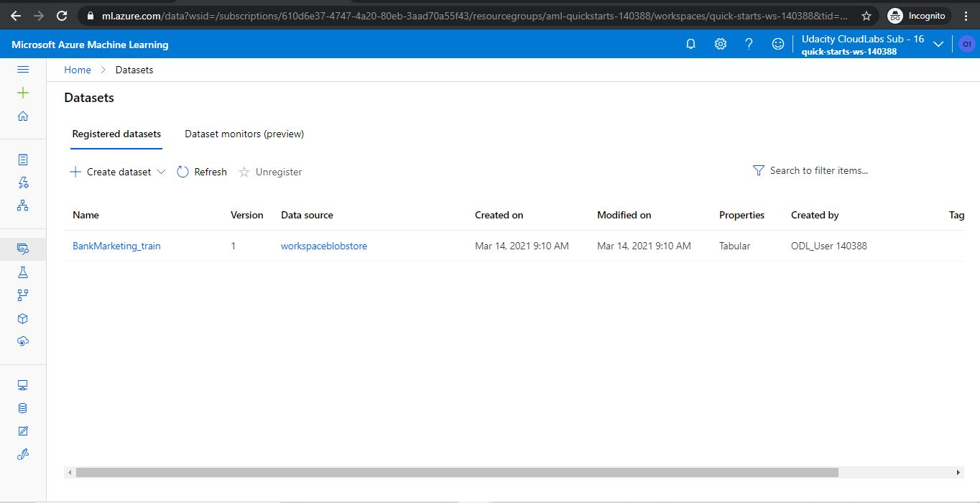
Task: Collapse the sidebar with the hamburger icon
Action: (x=22, y=69)
